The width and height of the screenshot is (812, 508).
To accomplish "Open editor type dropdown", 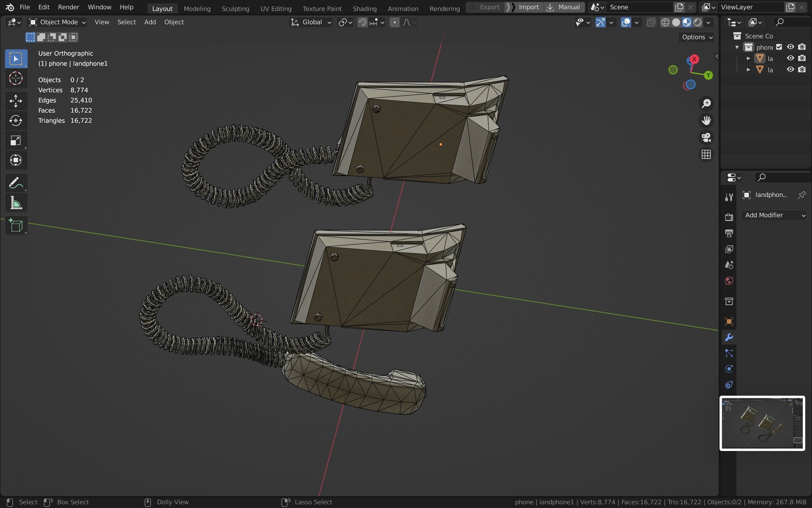I will pyautogui.click(x=14, y=23).
